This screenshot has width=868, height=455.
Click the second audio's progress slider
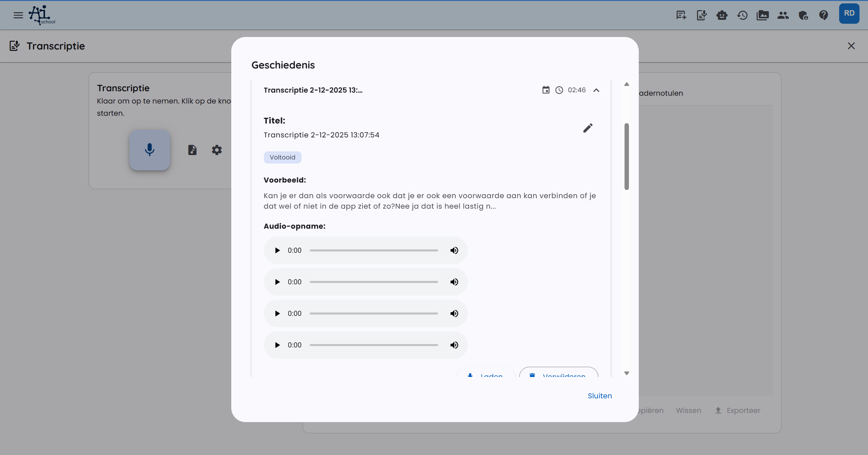click(x=374, y=282)
